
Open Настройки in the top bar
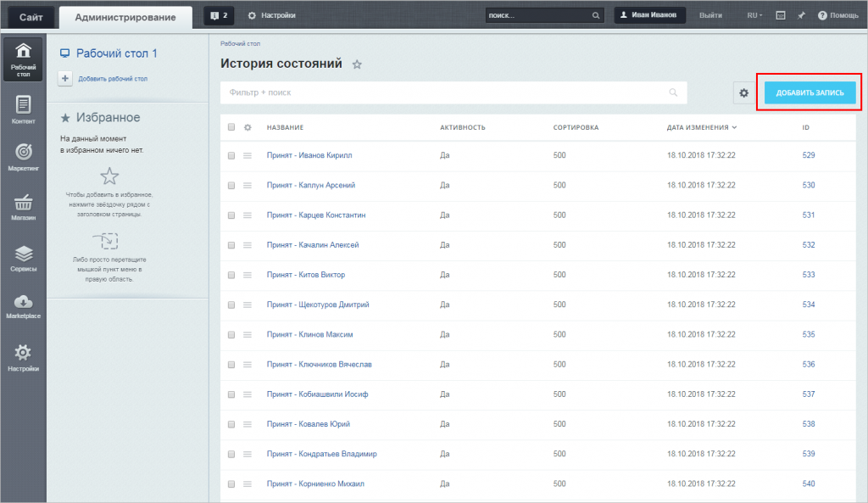click(271, 15)
